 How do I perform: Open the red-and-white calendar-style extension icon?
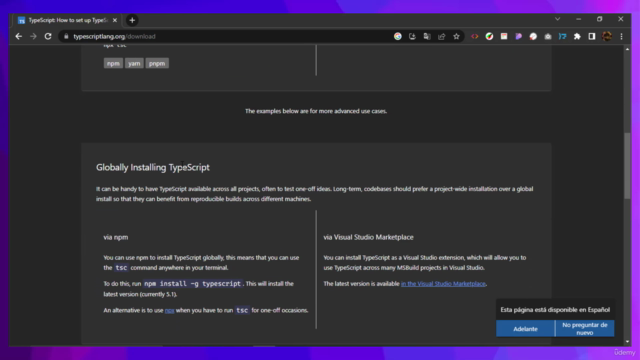504,36
